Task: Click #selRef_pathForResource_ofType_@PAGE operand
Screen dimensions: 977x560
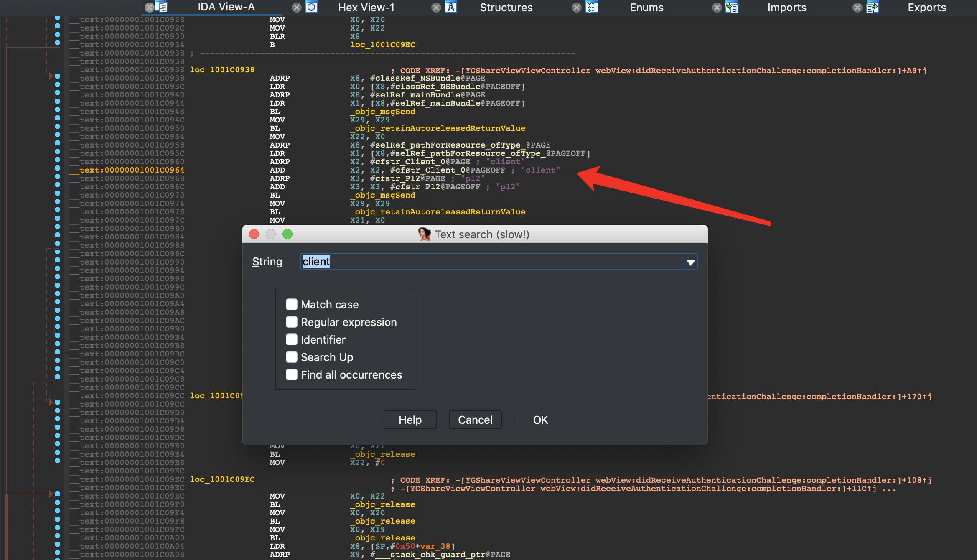Action: (x=460, y=145)
